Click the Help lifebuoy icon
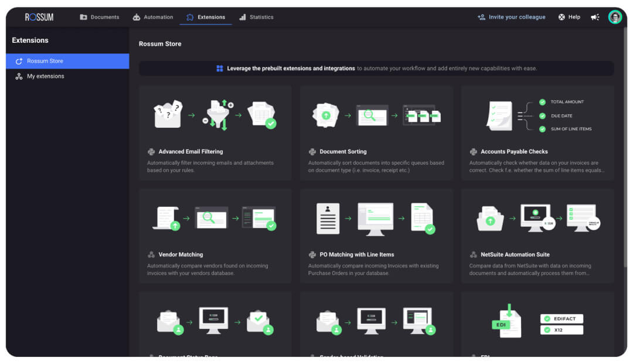This screenshot has height=364, width=633. click(561, 17)
